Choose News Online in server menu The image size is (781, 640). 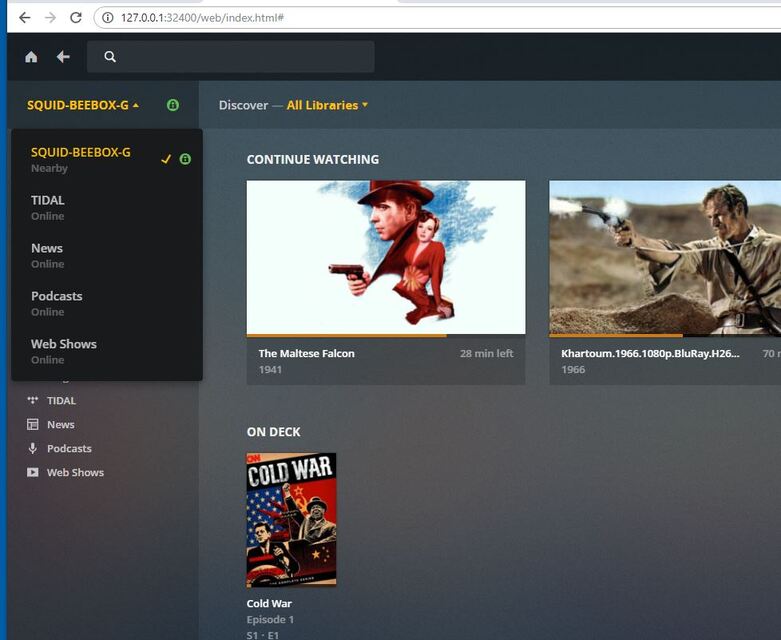[x=107, y=255]
